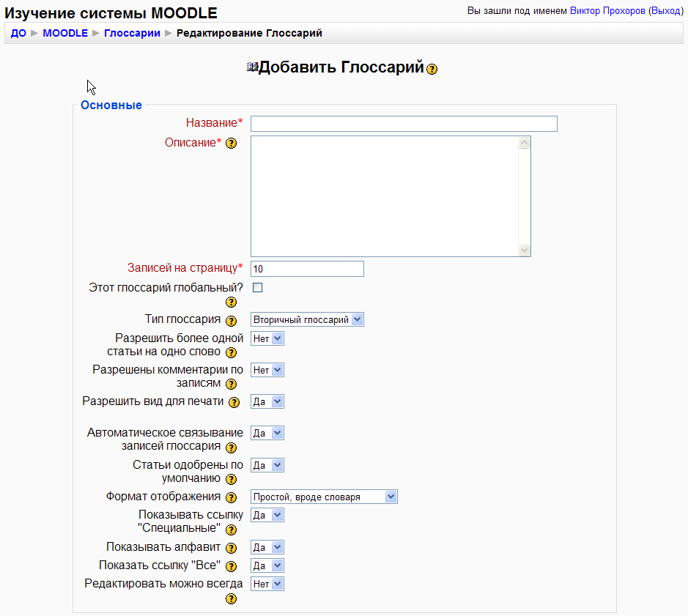Click help icon next to Добавить Глоссарий heading
The image size is (688, 616).
tap(432, 69)
